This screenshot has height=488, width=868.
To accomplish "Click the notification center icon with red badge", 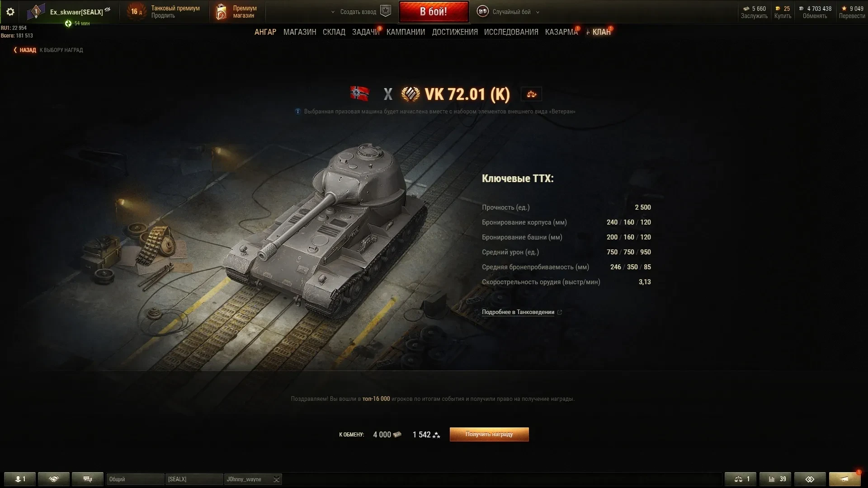I will coord(844,479).
